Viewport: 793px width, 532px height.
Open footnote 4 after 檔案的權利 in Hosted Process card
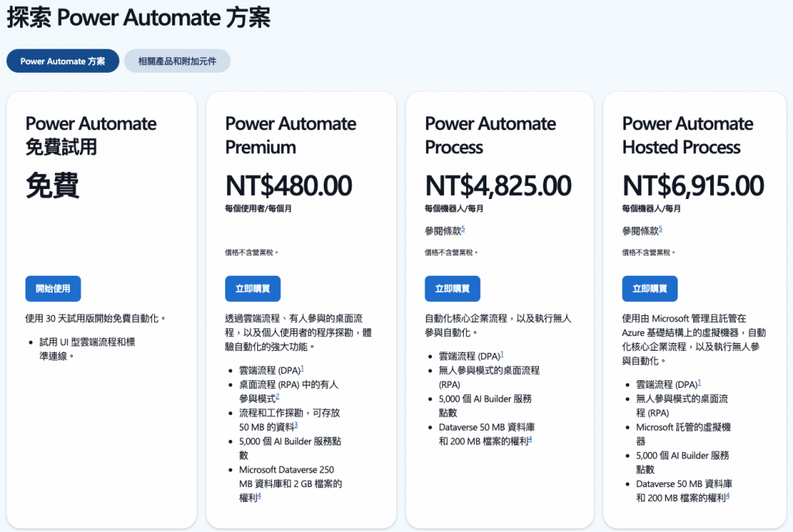(728, 496)
